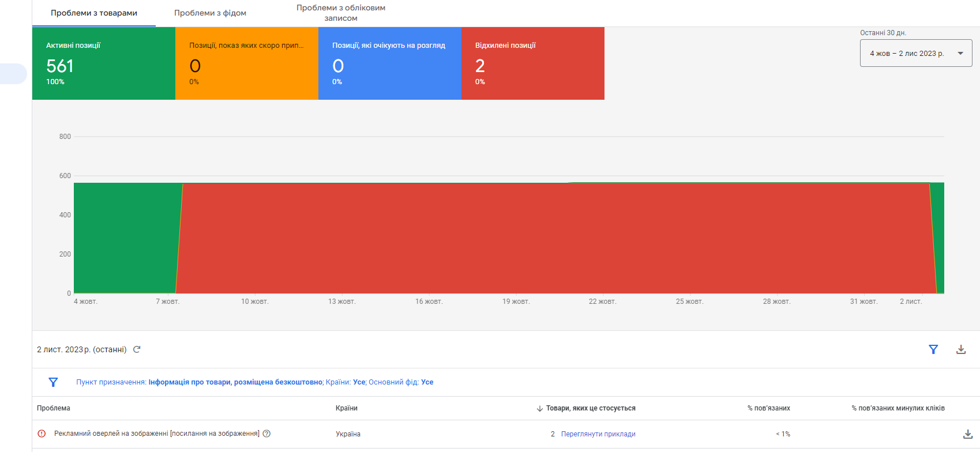The height and width of the screenshot is (452, 980).
Task: Download the Рекламний оверлей issue row
Action: [968, 434]
